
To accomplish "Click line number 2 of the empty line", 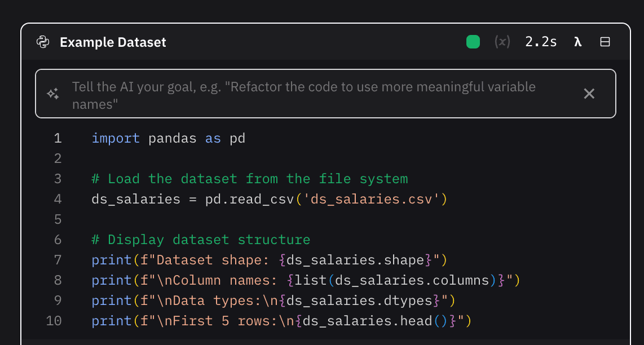I will pos(58,159).
